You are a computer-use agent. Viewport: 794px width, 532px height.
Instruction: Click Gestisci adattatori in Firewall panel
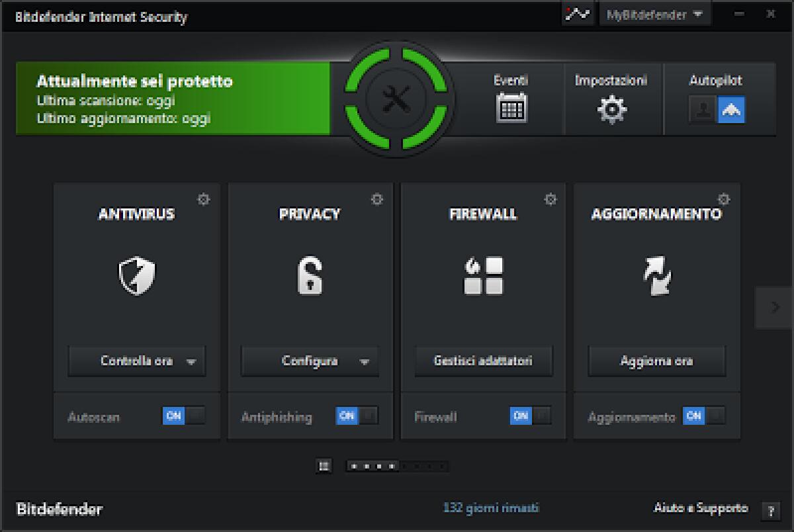(482, 361)
